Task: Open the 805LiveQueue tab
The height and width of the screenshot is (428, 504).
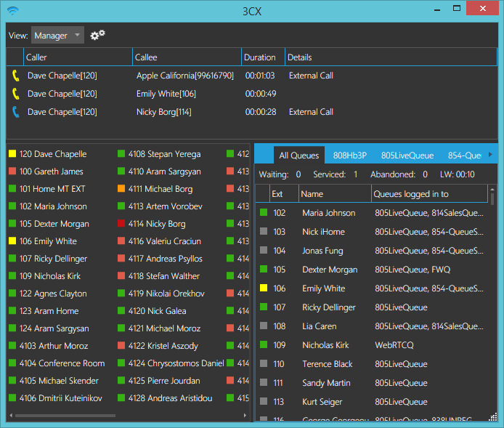Action: (407, 156)
